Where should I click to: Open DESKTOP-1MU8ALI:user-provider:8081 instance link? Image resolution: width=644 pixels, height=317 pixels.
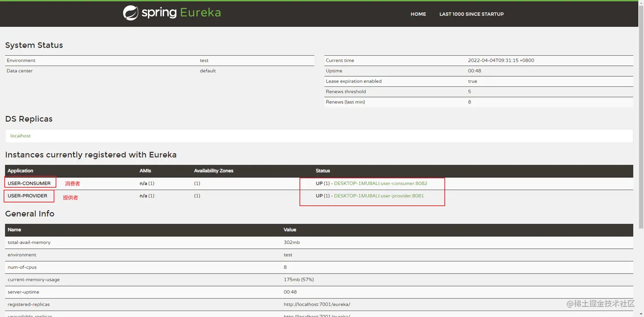[379, 196]
